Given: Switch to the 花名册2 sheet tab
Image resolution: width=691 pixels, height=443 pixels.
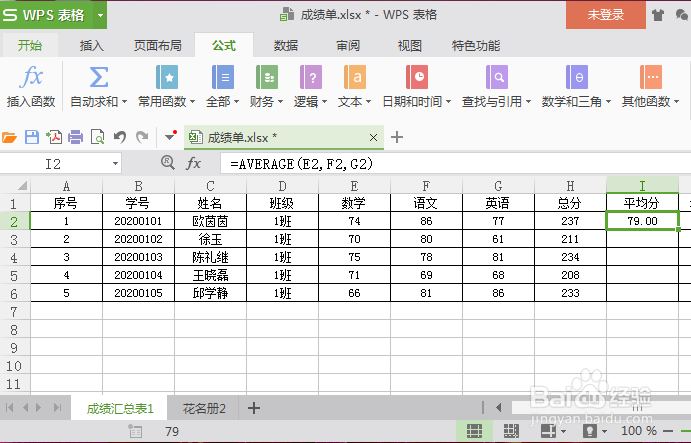Looking at the screenshot, I should 204,409.
